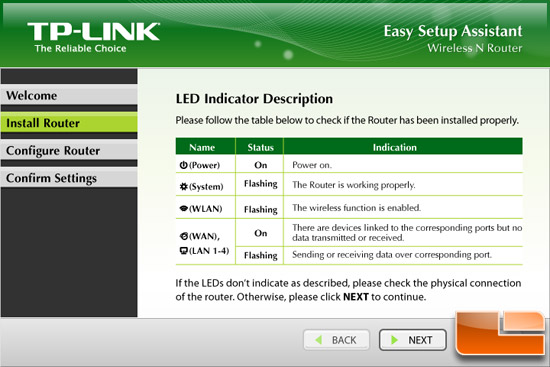Image resolution: width=550 pixels, height=367 pixels.
Task: Click 'Please follow the table below' sentence
Action: (x=347, y=120)
